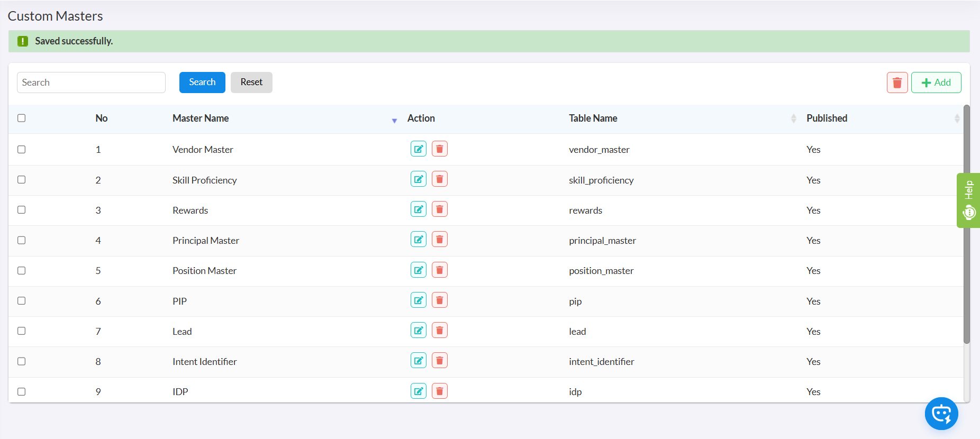Screen dimensions: 980x439
Task: Click the edit icon for Vendor Master
Action: pyautogui.click(x=418, y=149)
